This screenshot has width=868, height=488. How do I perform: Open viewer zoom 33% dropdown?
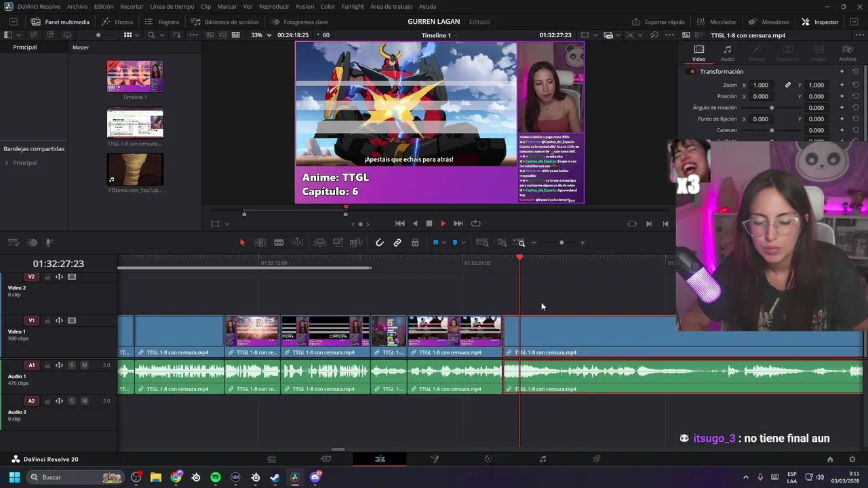click(x=261, y=35)
